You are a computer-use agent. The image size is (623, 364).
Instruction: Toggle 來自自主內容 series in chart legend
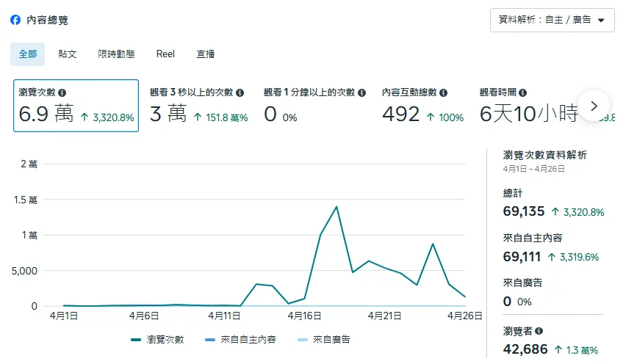coord(241,340)
